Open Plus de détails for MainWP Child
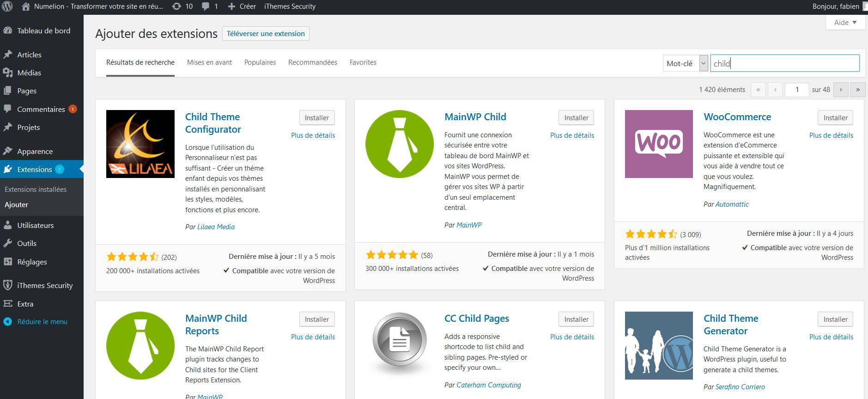868x399 pixels. tap(572, 135)
